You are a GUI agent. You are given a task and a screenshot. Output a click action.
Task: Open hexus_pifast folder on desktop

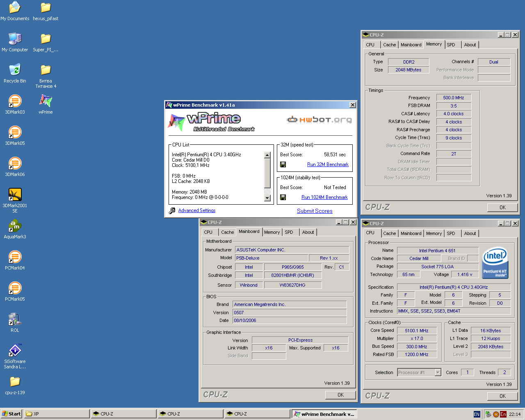tap(46, 11)
